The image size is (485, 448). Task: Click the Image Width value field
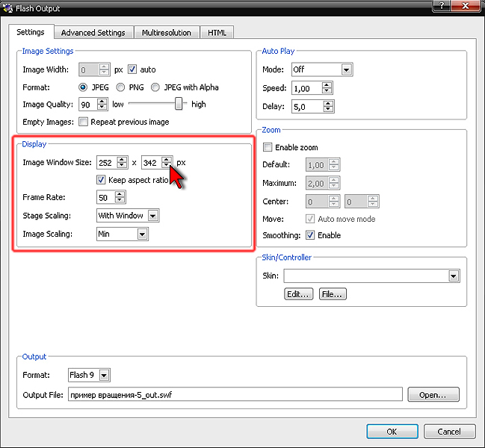(89, 70)
